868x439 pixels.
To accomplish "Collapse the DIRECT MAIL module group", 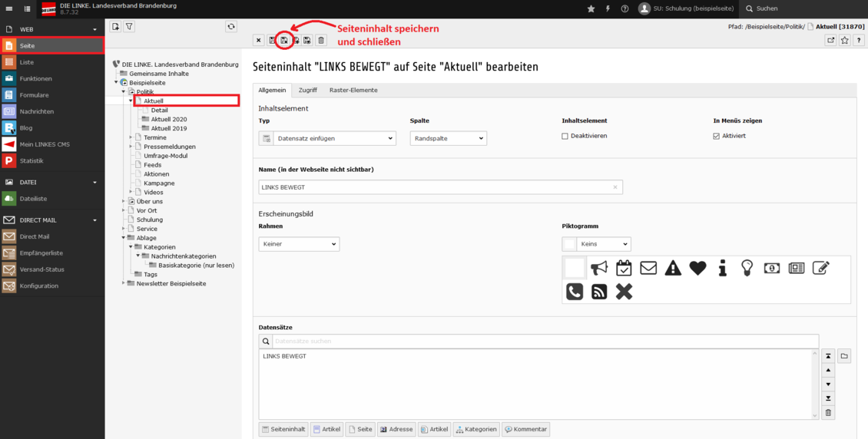I will coord(94,220).
